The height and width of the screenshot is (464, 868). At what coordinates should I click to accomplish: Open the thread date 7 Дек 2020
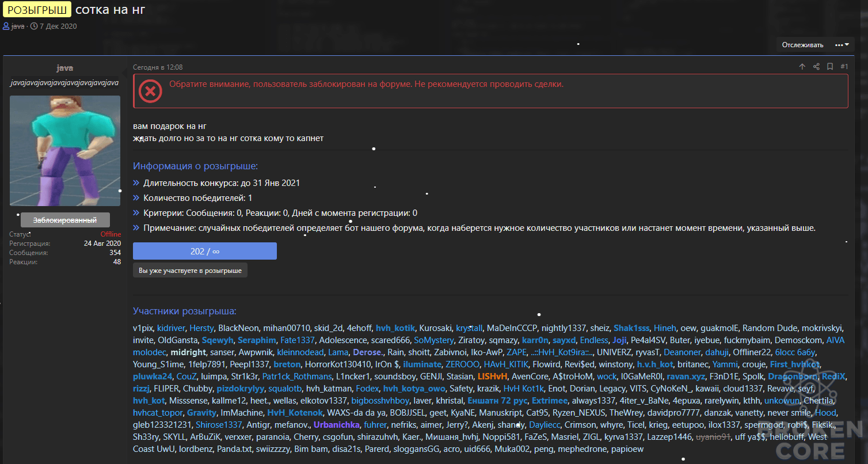pyautogui.click(x=58, y=26)
